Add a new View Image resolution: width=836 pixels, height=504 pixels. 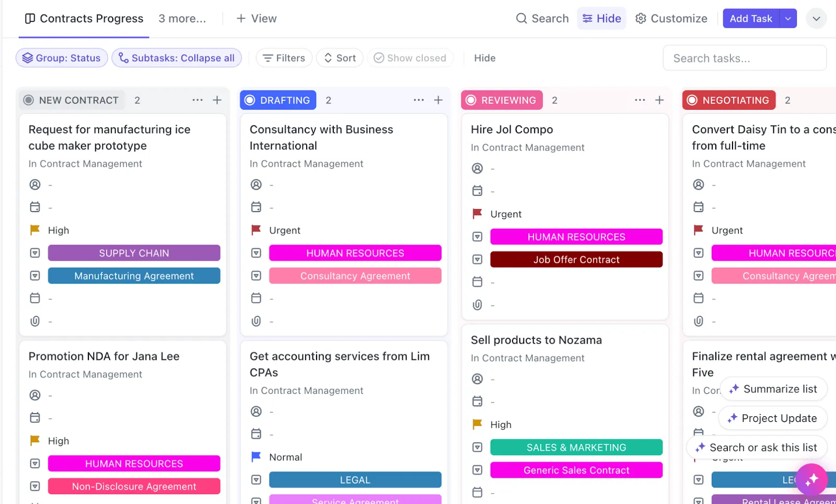(x=257, y=19)
